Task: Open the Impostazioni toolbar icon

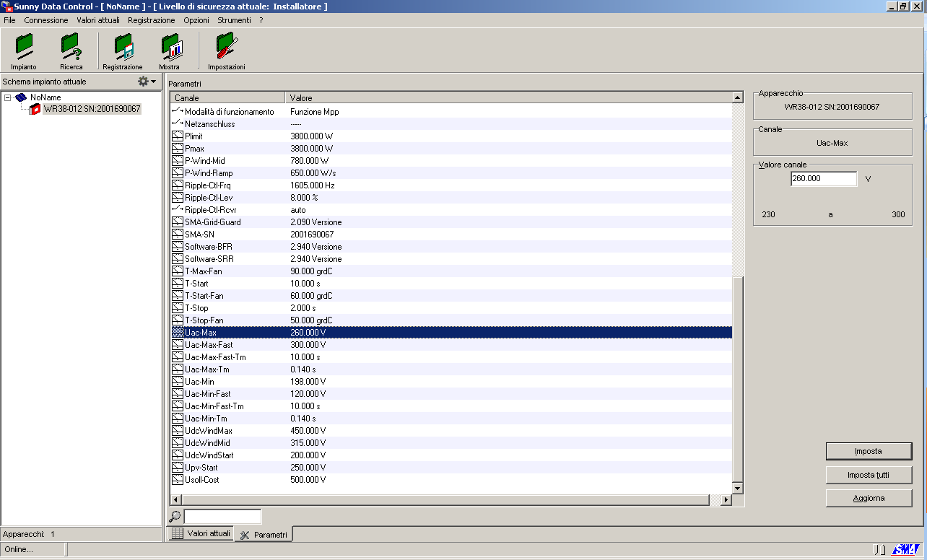Action: point(226,51)
